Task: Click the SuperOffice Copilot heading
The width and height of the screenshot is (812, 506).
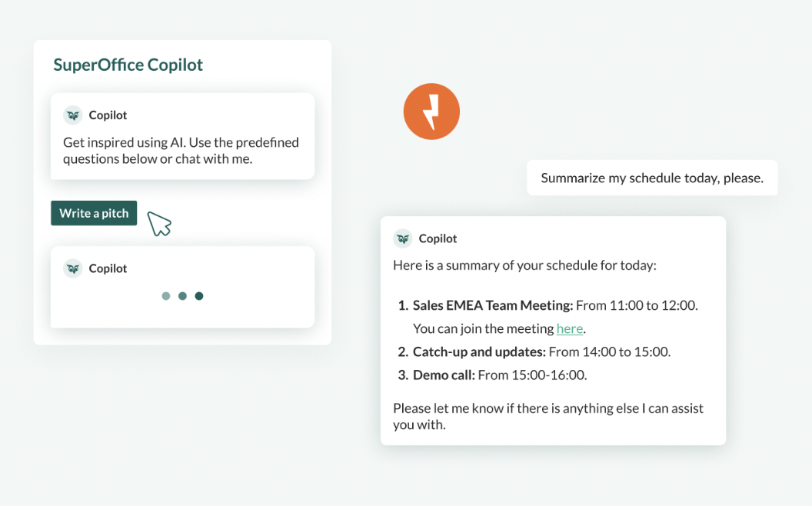Action: [128, 65]
